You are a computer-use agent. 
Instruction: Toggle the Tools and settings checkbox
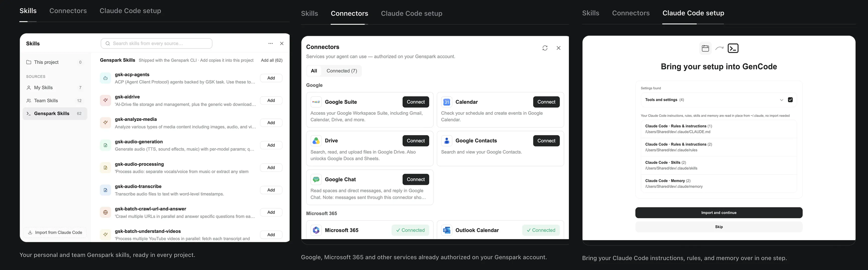click(x=790, y=100)
